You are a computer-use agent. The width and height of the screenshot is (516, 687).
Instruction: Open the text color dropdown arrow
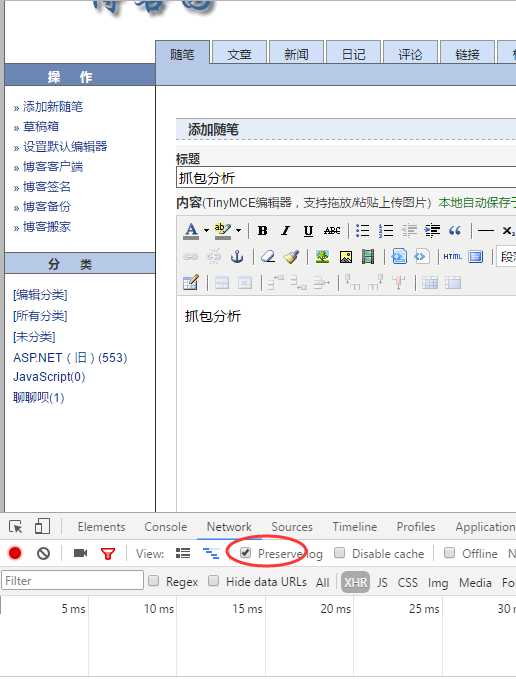coord(206,230)
